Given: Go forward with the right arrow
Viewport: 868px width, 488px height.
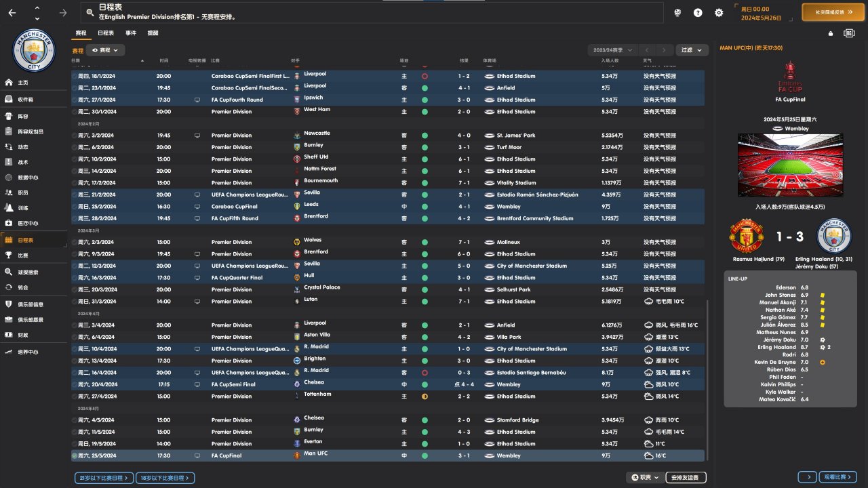Looking at the screenshot, I should pos(63,13).
